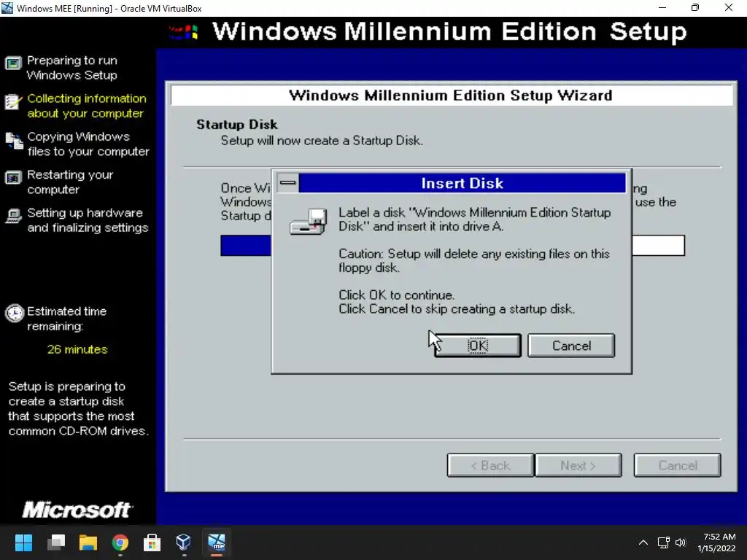Open File Explorer from taskbar
The width and height of the screenshot is (747, 560).
88,542
